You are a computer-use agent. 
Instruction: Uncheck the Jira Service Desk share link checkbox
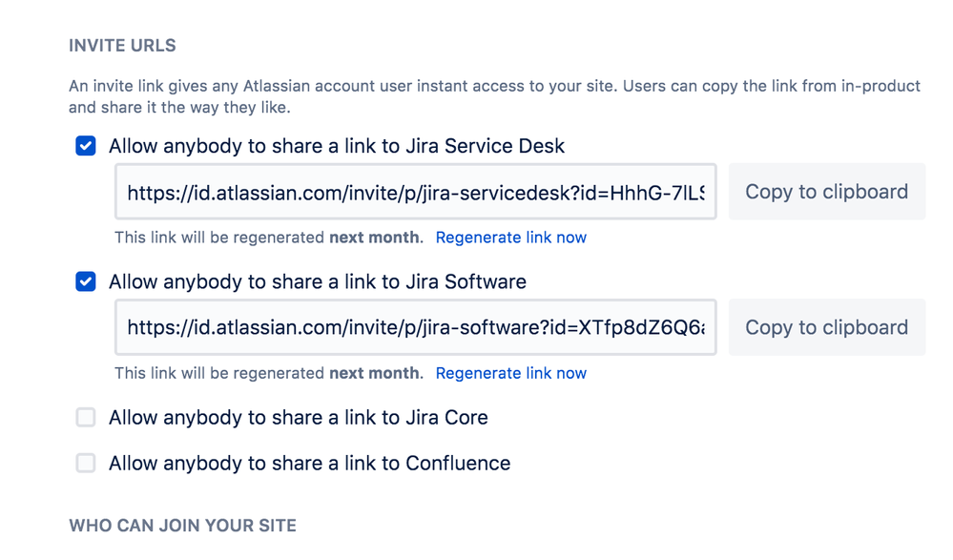(86, 146)
